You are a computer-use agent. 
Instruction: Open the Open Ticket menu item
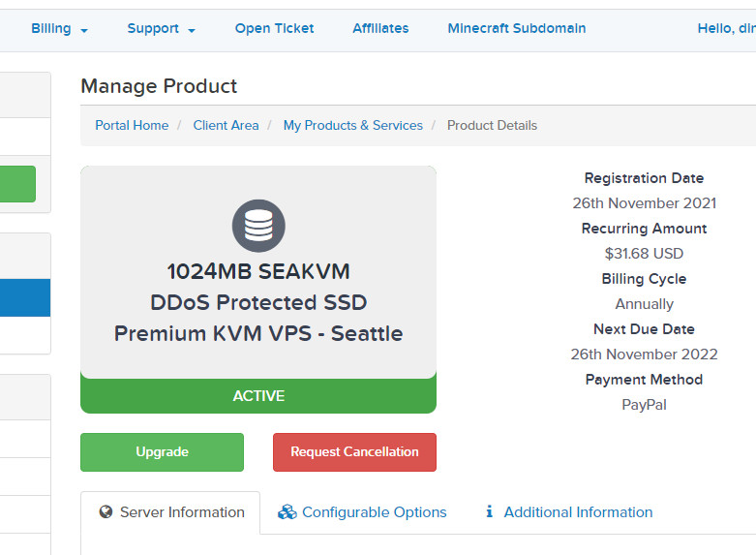[x=274, y=29]
